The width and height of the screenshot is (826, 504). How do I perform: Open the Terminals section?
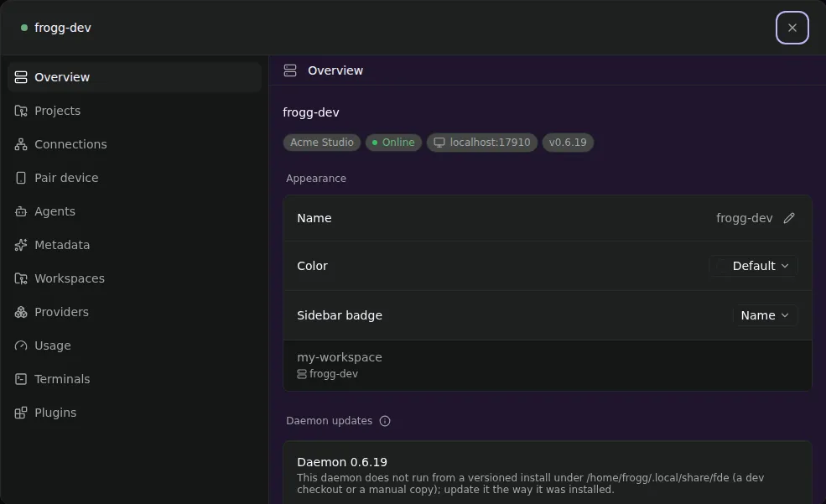(x=135, y=379)
